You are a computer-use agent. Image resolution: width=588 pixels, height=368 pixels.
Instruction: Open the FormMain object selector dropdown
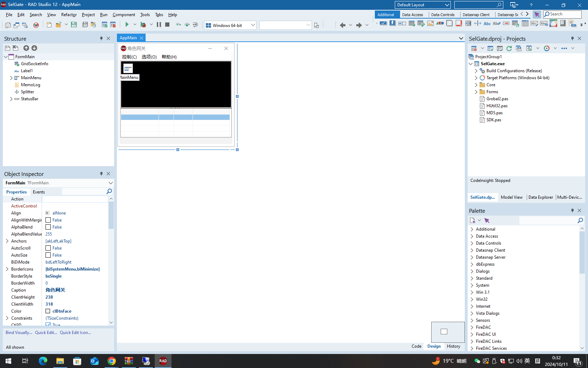point(111,183)
